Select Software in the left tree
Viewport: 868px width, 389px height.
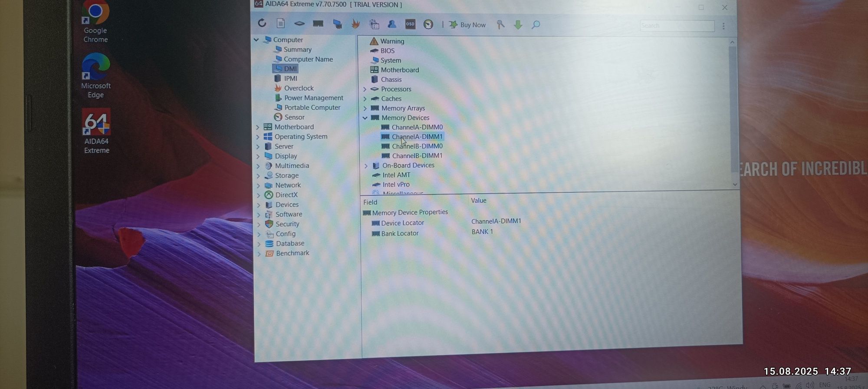click(289, 214)
